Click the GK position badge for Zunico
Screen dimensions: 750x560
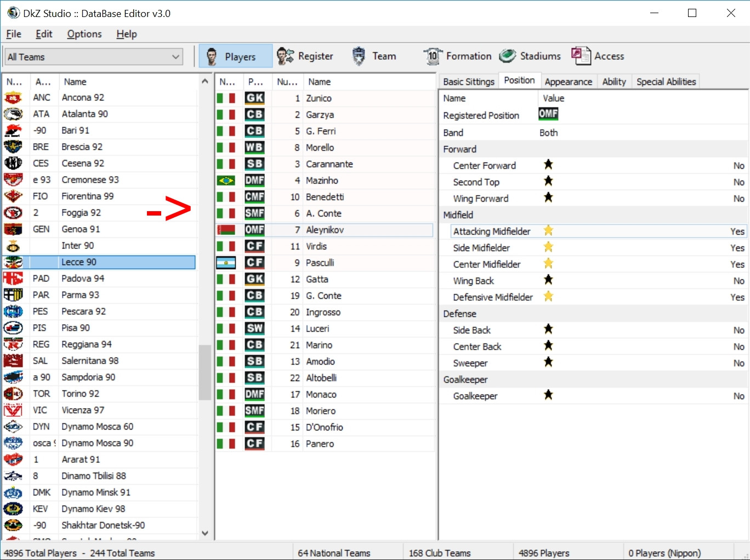click(x=254, y=98)
